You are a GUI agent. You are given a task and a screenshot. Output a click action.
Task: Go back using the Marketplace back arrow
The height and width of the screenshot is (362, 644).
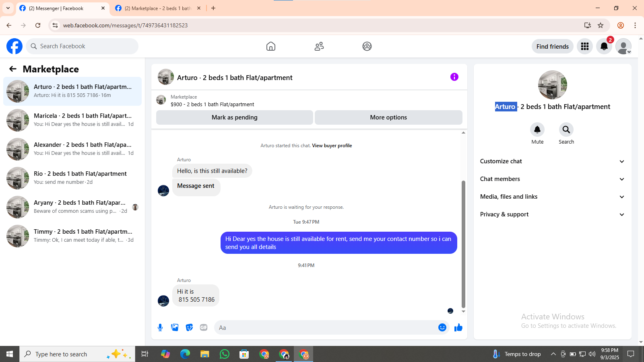click(x=13, y=69)
